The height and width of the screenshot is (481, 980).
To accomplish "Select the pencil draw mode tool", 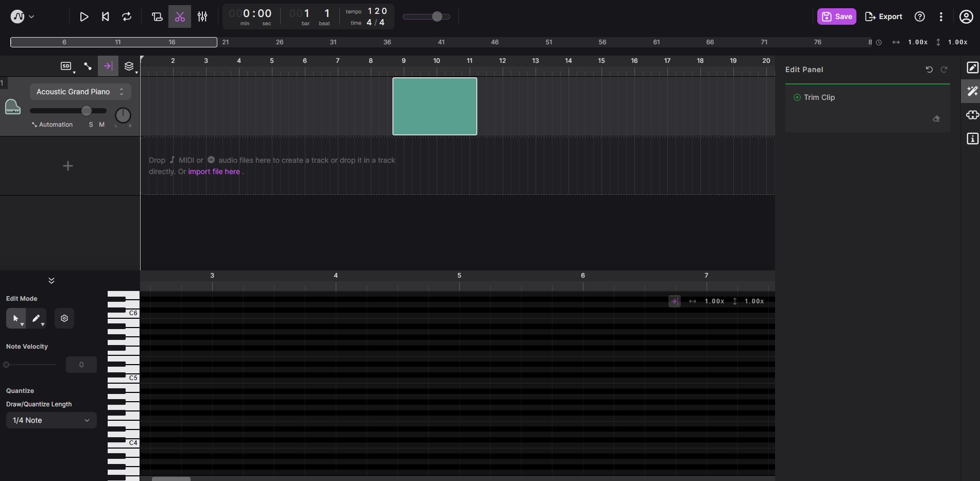I will coord(36,318).
